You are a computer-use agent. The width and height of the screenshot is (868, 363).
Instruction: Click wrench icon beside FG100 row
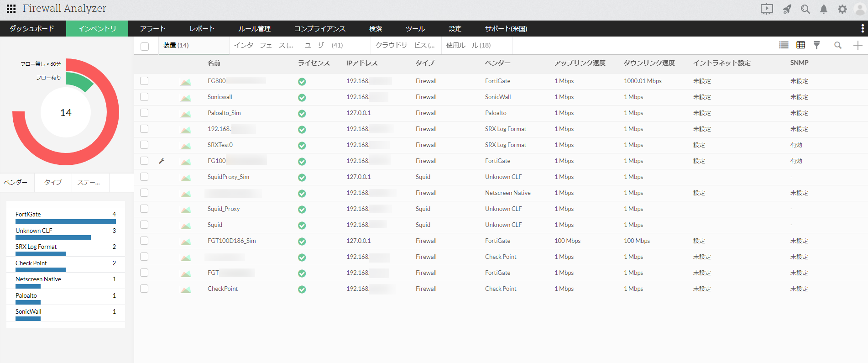pos(162,161)
